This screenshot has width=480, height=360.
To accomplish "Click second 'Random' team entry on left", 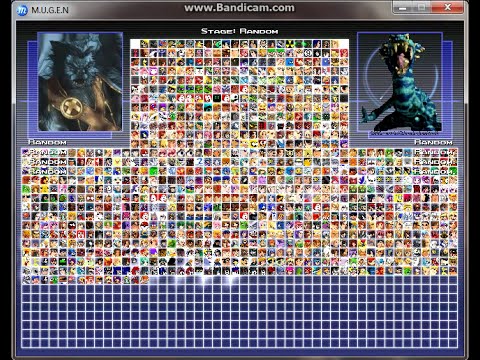I will (x=48, y=162).
